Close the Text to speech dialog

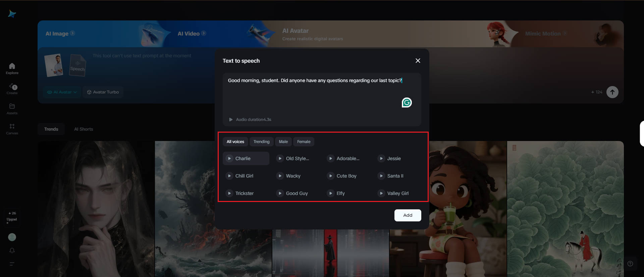tap(418, 61)
